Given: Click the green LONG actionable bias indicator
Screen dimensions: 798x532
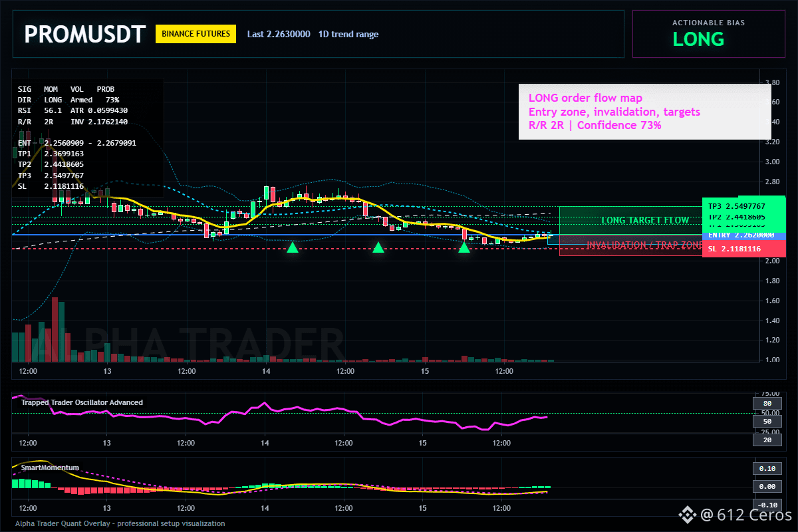Looking at the screenshot, I should pos(698,39).
